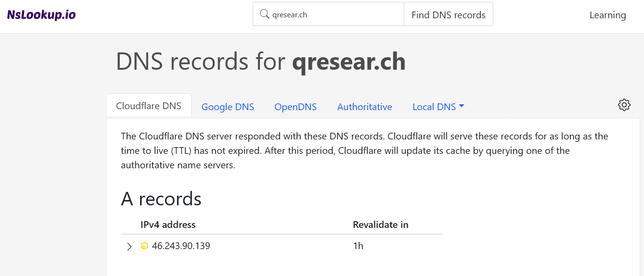Switch to the OpenDNS tab
The width and height of the screenshot is (644, 276).
296,107
